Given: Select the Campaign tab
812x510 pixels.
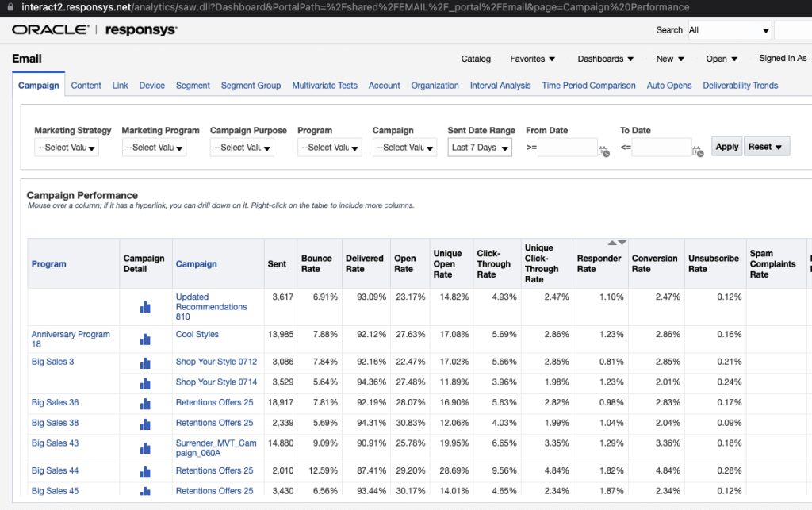Looking at the screenshot, I should coord(39,86).
